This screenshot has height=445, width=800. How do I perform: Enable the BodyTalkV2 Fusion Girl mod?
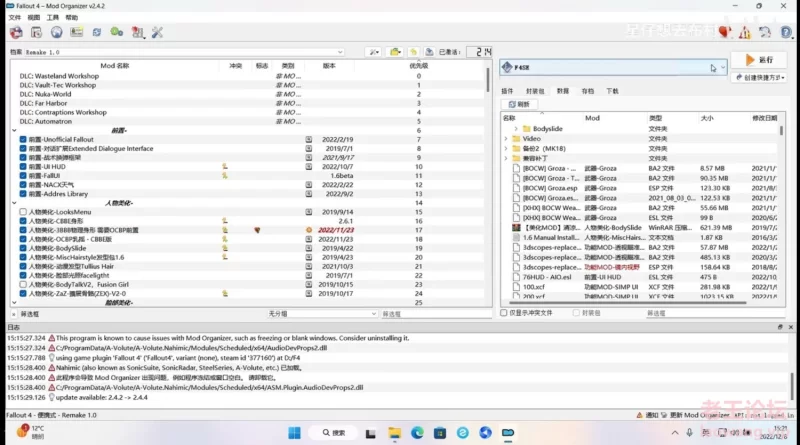point(23,284)
